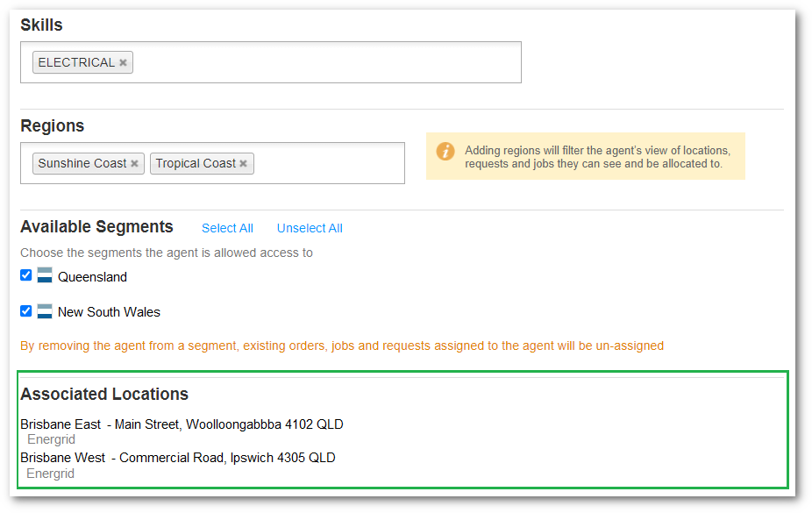Select the ELECTRICAL tag label
This screenshot has height=513, width=812.
[x=76, y=63]
